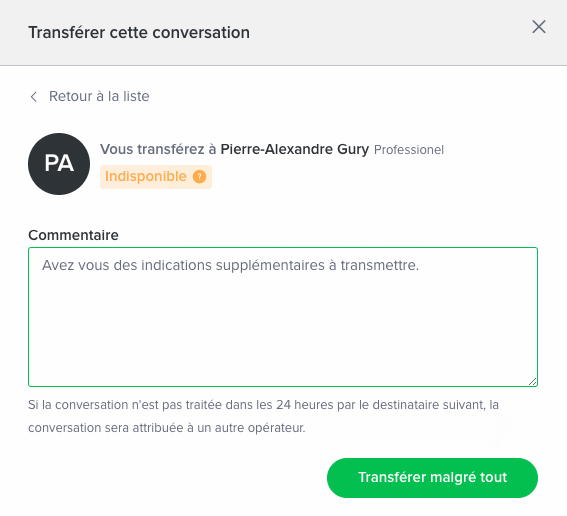Click the dialog title Transférer cette conversation
This screenshot has width=567, height=516.
[x=139, y=33]
